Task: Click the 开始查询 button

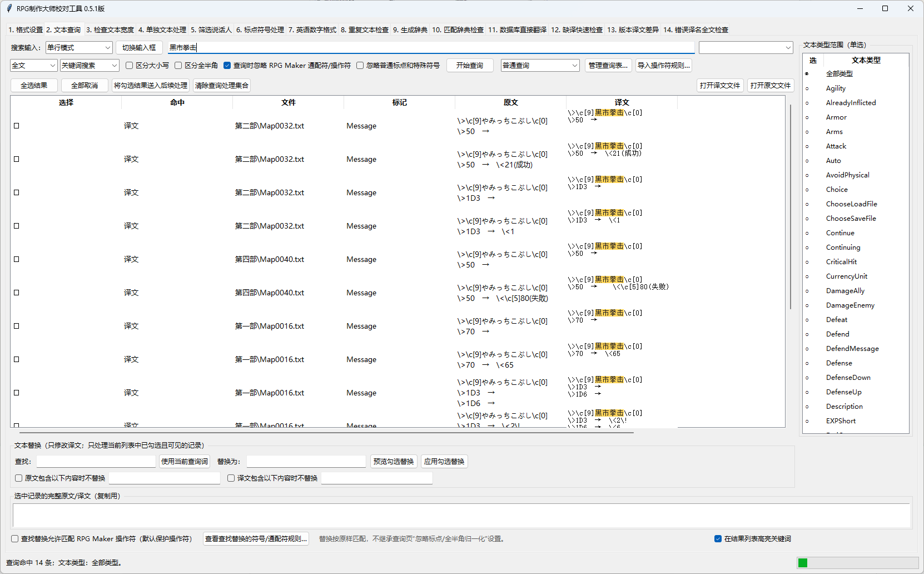Action: click(470, 65)
